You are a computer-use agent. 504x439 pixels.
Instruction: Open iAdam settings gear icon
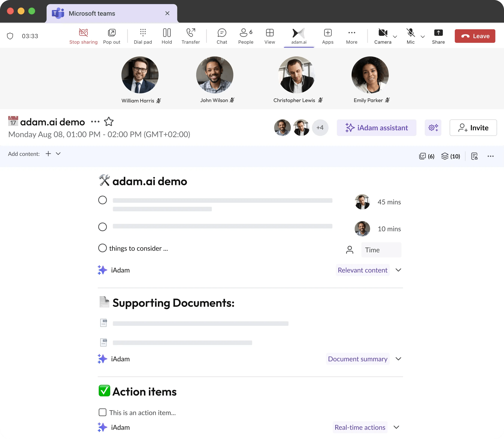point(433,128)
